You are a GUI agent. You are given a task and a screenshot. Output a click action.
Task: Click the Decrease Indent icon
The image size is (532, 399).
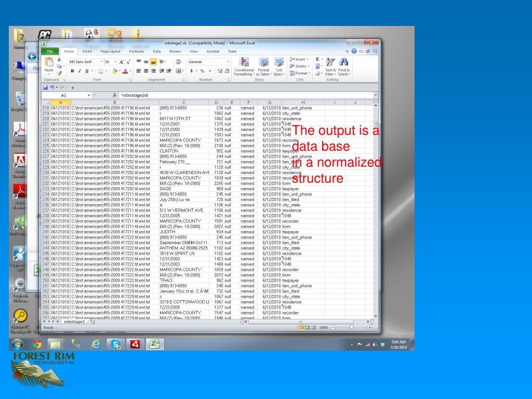click(161, 71)
